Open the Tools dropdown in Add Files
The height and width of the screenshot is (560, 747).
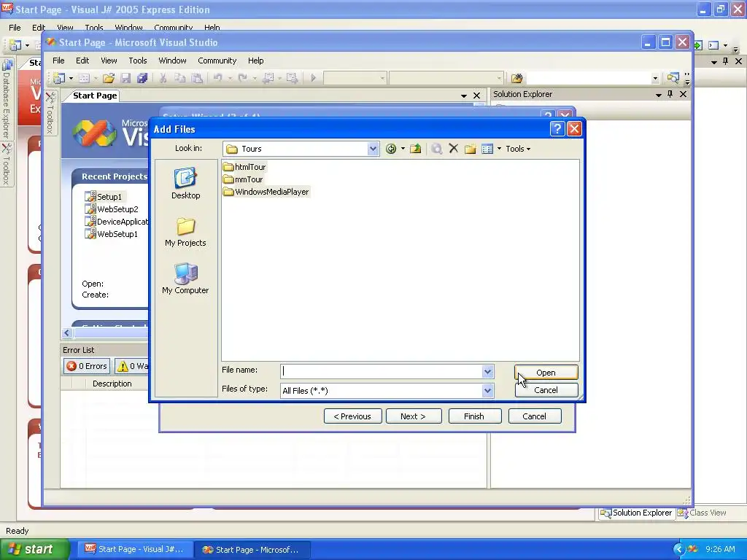pos(518,149)
